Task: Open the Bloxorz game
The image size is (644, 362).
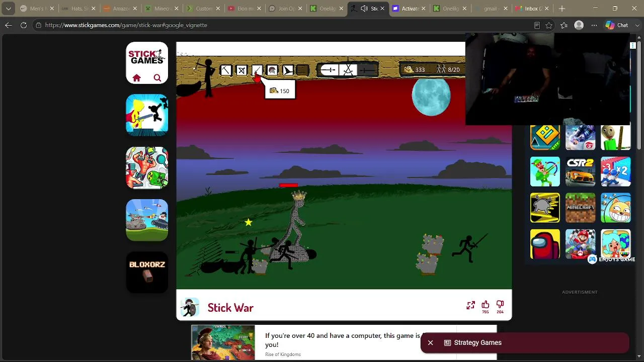Action: (147, 273)
